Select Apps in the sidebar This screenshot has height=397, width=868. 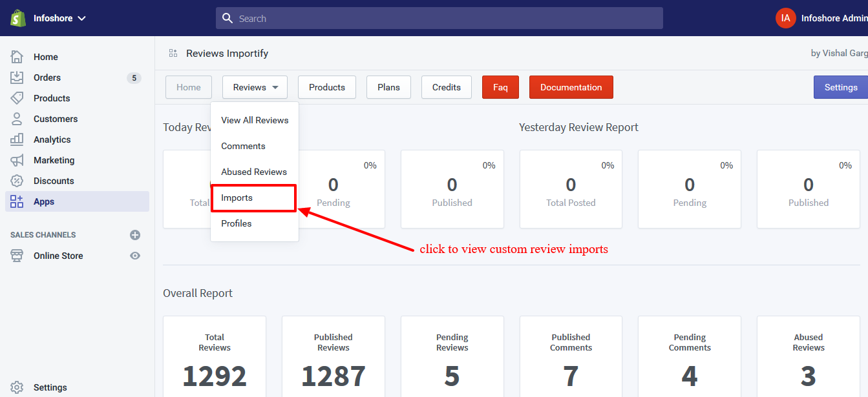77,201
